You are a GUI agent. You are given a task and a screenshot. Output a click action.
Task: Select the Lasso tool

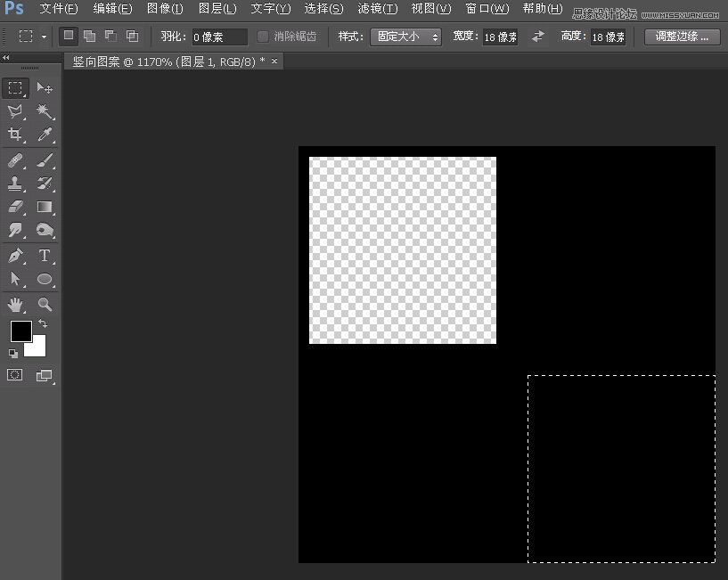pos(14,111)
